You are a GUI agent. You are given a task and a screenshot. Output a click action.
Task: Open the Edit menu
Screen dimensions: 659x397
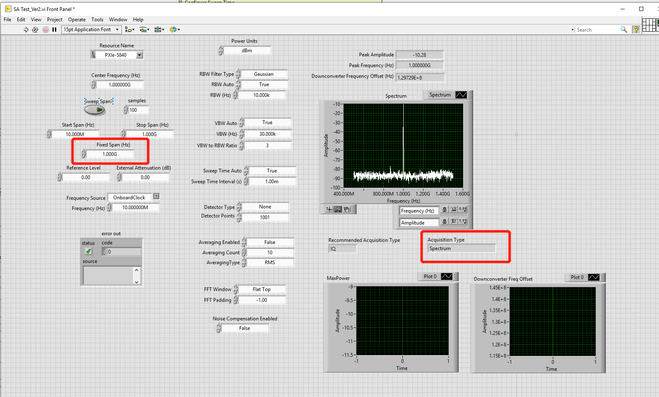pyautogui.click(x=21, y=19)
